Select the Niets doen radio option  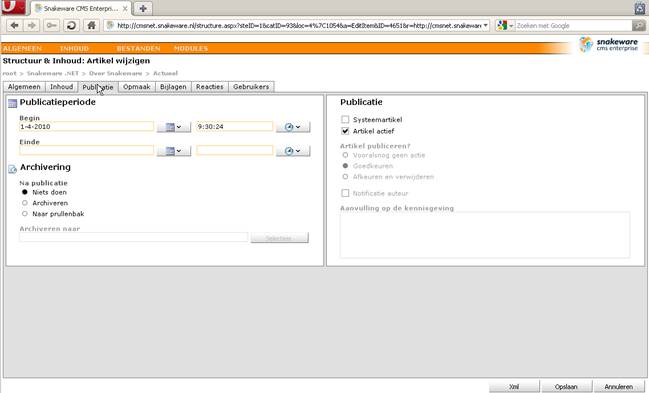click(x=25, y=192)
